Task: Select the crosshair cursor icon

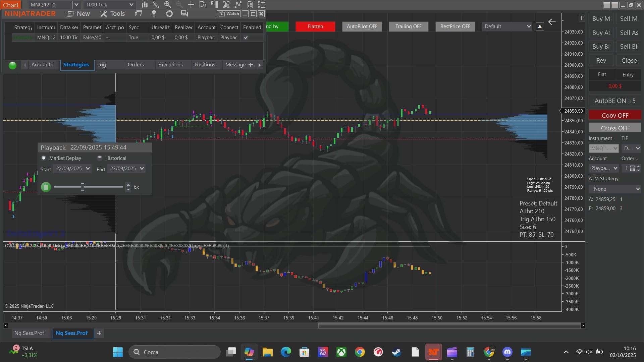Action: [191, 5]
